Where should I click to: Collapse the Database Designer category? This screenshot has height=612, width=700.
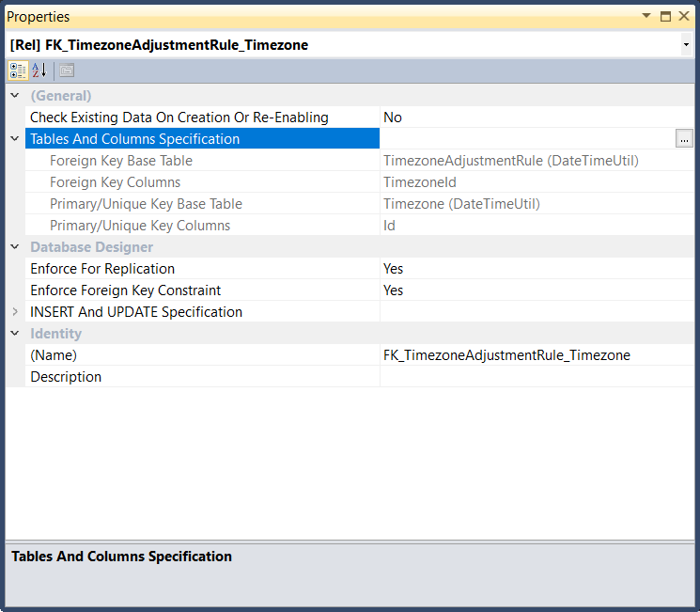click(x=14, y=247)
